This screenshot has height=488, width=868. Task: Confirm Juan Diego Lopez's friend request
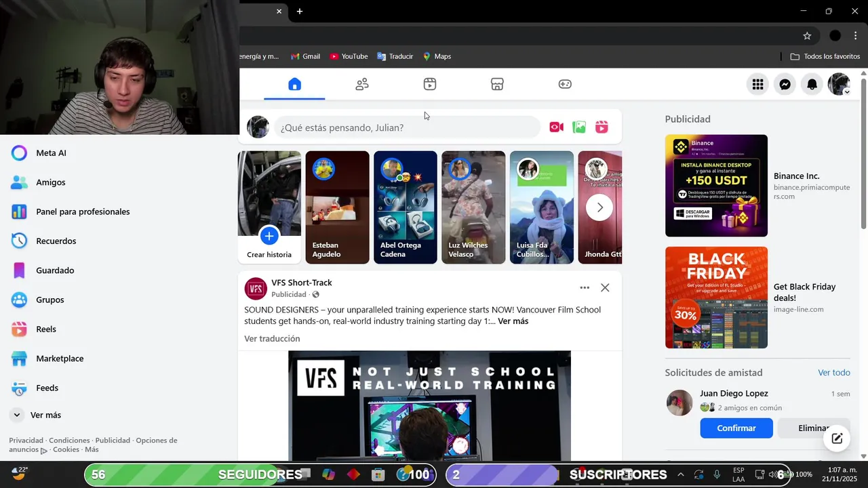(736, 428)
